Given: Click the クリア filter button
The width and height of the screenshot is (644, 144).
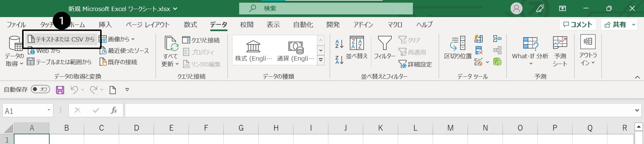Looking at the screenshot, I should pyautogui.click(x=410, y=40).
